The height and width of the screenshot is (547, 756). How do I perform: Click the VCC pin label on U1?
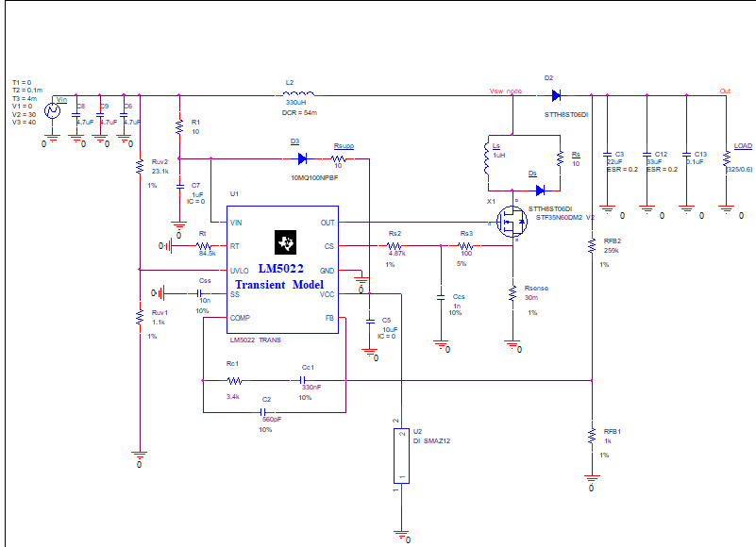[327, 294]
